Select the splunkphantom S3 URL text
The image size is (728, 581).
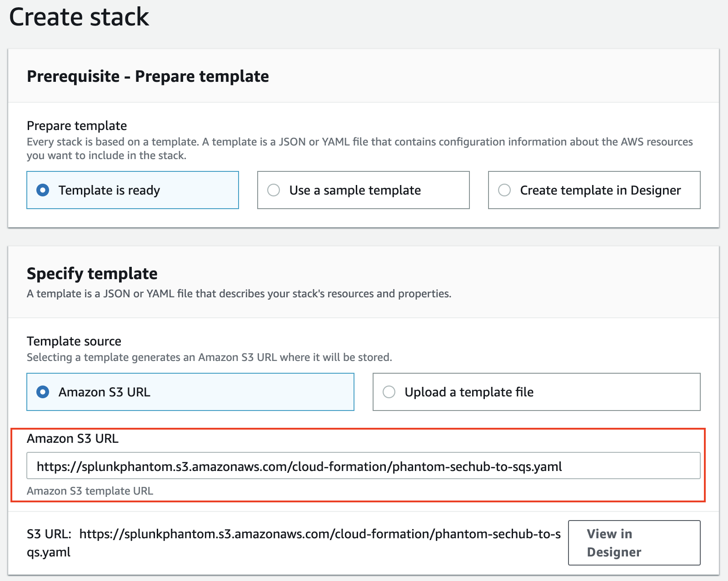[300, 466]
